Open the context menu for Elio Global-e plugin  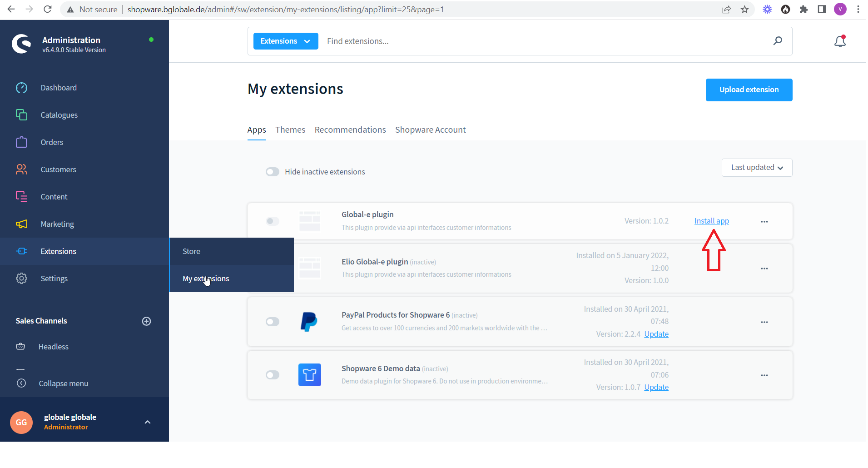764,268
